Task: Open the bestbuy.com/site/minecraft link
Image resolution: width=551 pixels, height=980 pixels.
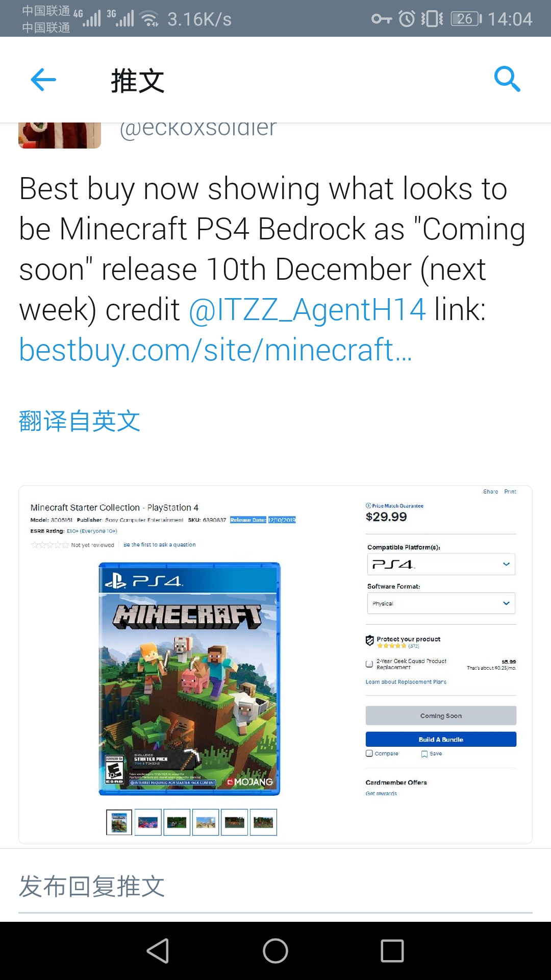Action: [215, 350]
